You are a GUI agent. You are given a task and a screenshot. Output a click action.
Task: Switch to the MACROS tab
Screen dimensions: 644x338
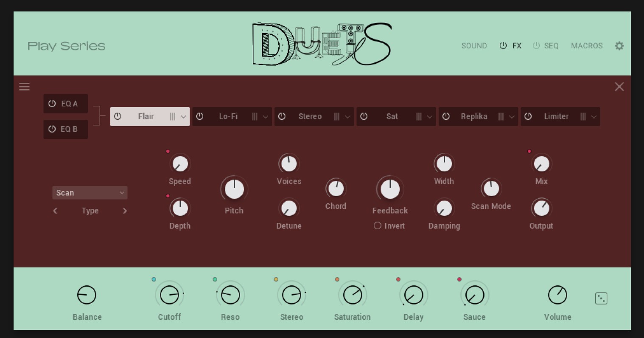(x=587, y=46)
